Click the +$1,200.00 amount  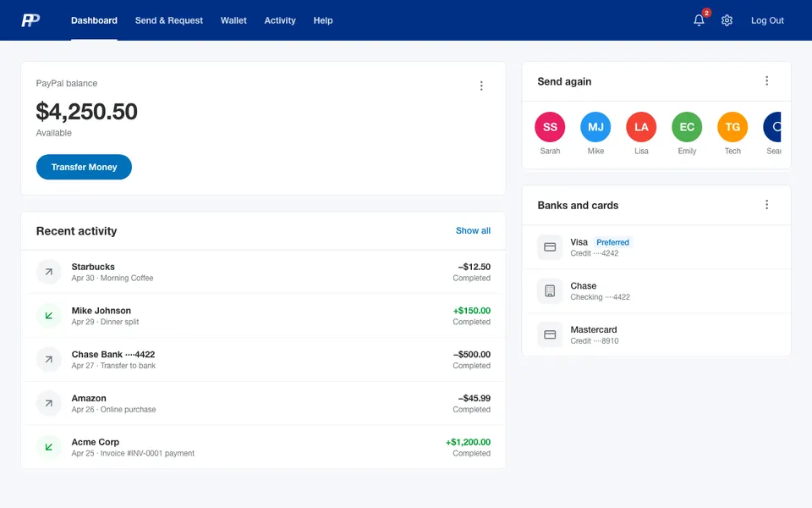468,442
